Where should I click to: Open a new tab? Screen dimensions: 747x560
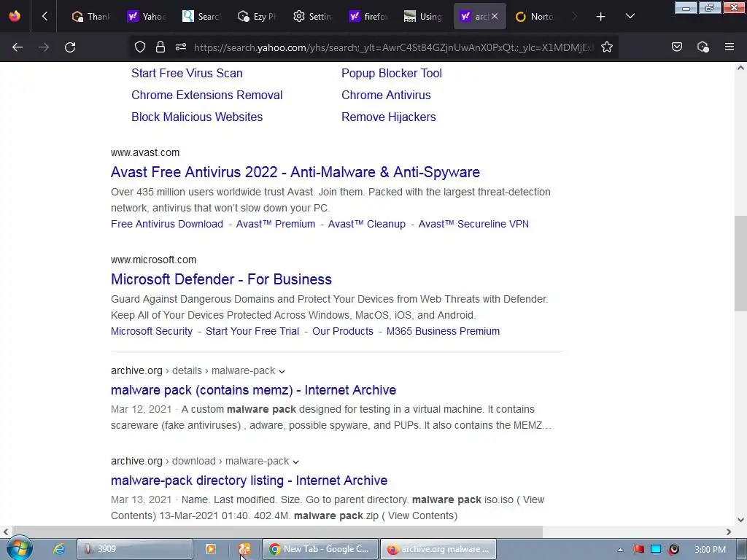coord(600,17)
